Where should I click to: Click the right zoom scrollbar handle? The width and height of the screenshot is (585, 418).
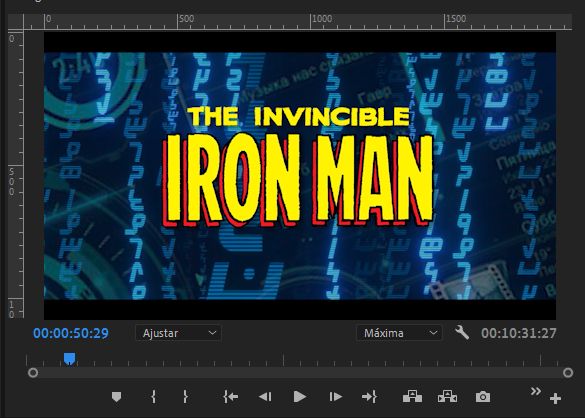(x=568, y=372)
